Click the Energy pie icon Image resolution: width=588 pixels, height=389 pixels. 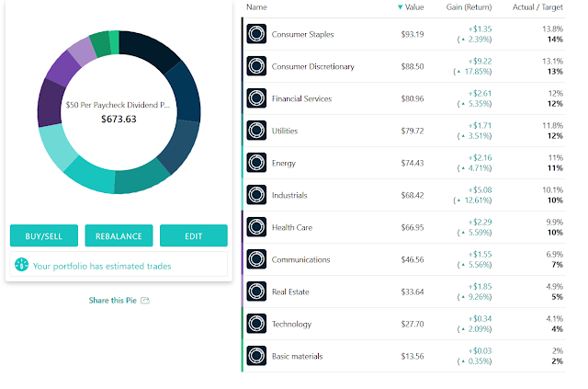256,163
